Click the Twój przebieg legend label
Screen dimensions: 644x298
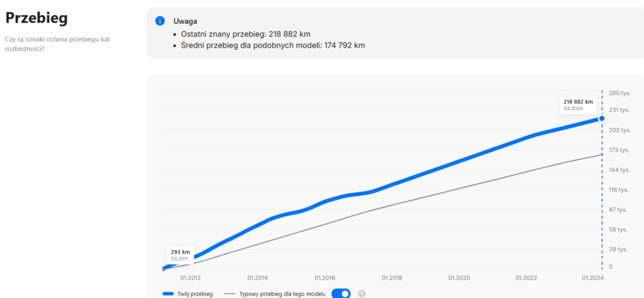[x=196, y=294]
